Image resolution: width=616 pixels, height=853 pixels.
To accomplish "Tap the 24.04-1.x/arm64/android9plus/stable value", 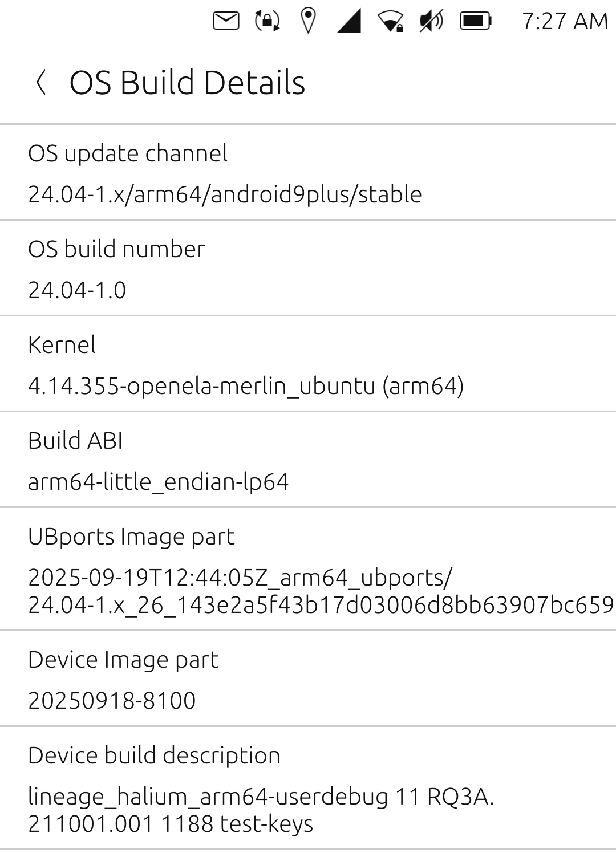I will (x=225, y=194).
